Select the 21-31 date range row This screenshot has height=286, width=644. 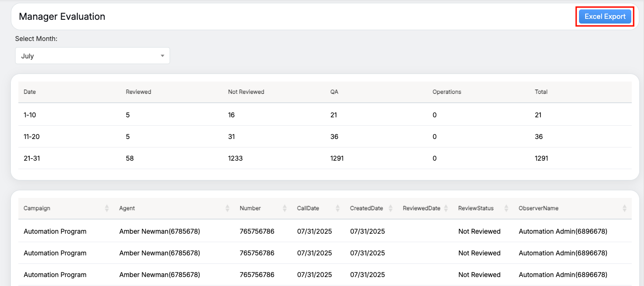pos(32,158)
